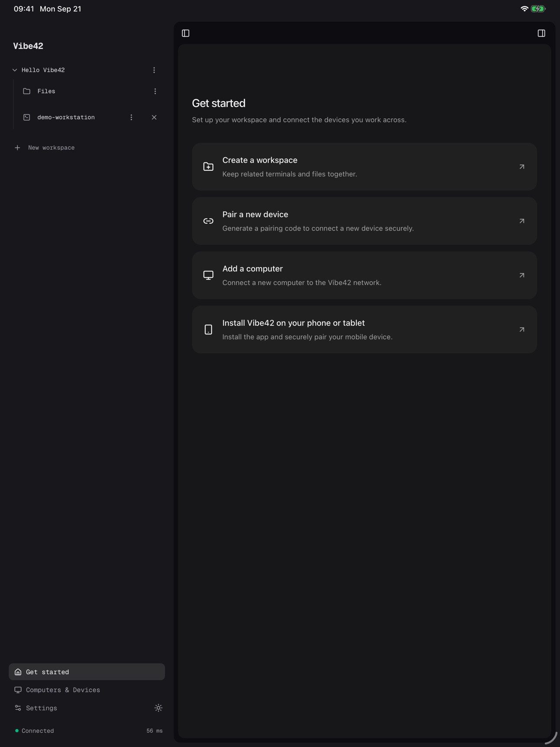
Task: Click the battery icon in status bar
Action: point(538,9)
